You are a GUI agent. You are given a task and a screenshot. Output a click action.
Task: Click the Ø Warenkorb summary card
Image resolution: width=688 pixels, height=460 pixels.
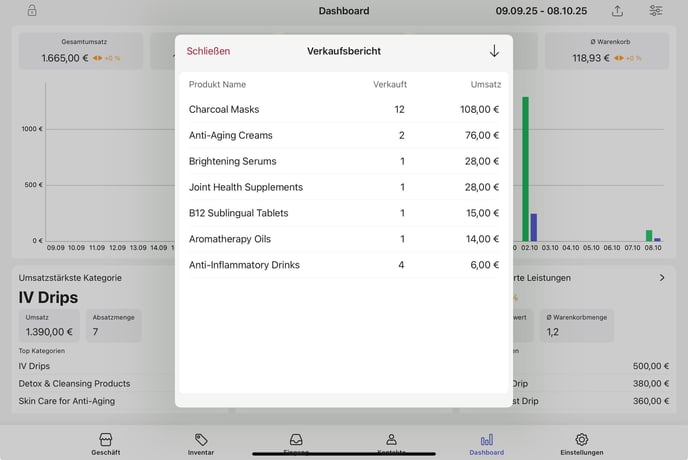[x=607, y=51]
